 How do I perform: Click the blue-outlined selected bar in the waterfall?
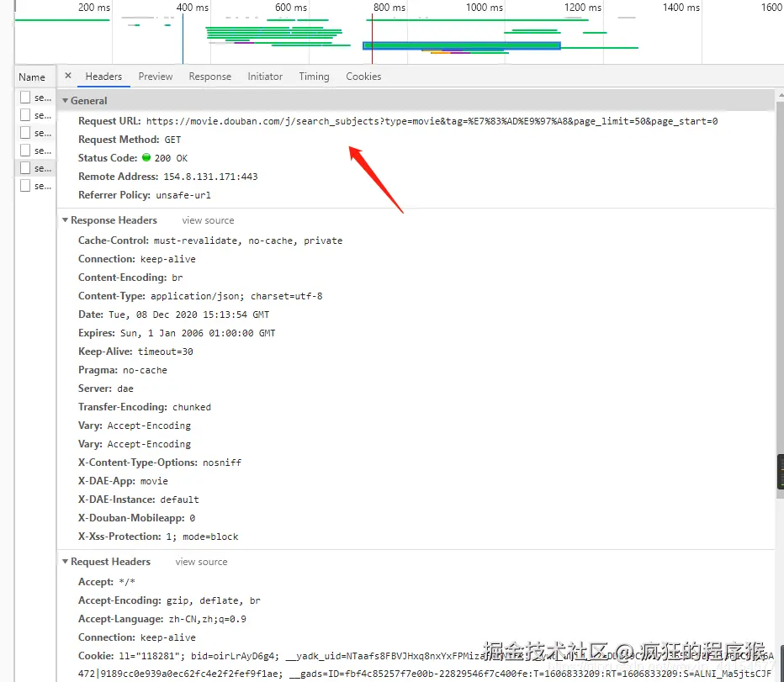tap(462, 45)
